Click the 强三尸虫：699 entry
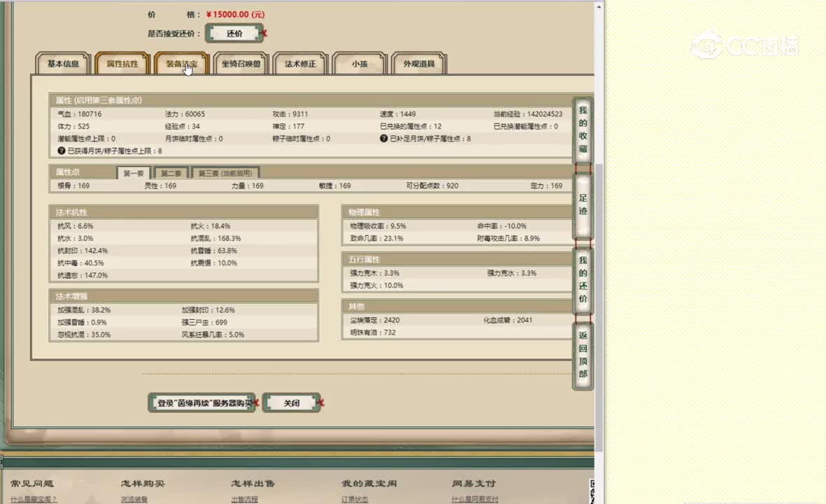The width and height of the screenshot is (826, 504). 204,322
